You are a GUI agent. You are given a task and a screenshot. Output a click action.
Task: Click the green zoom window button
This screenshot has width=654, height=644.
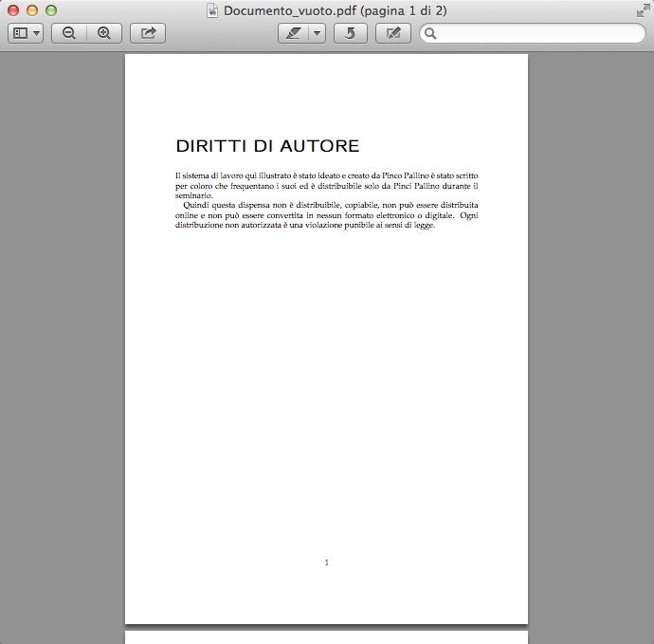[x=51, y=10]
